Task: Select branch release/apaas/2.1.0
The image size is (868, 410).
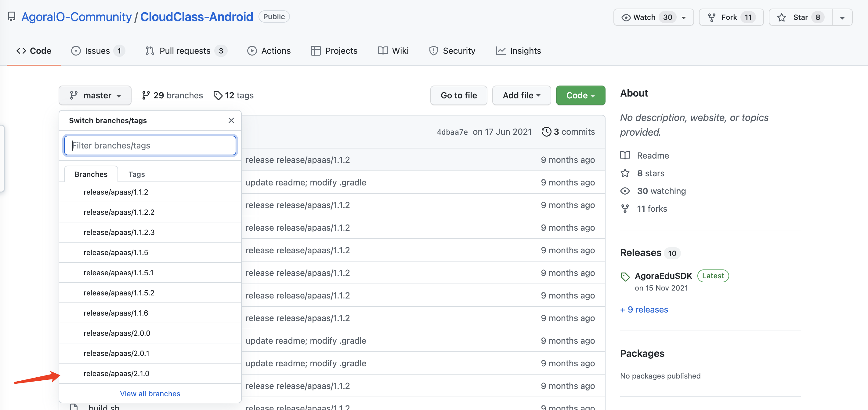Action: 150,374
